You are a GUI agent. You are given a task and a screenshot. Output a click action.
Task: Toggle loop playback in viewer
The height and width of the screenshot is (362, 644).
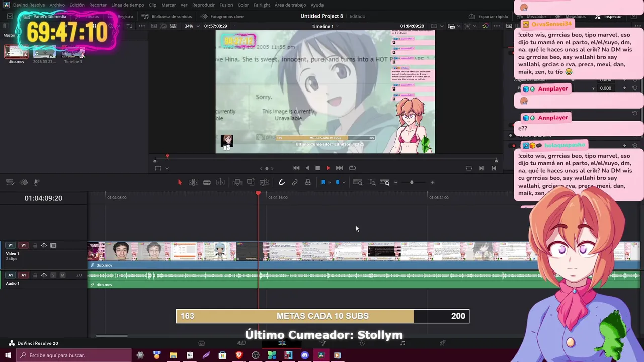[x=352, y=168]
